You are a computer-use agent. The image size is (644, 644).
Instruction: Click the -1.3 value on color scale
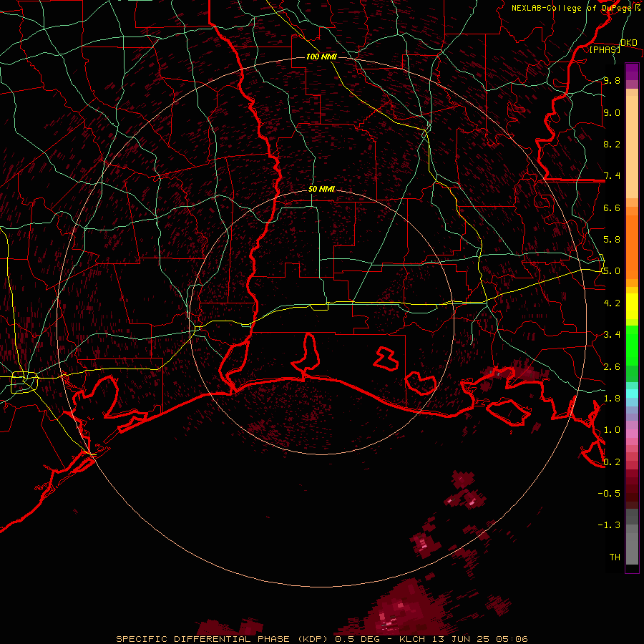click(609, 525)
